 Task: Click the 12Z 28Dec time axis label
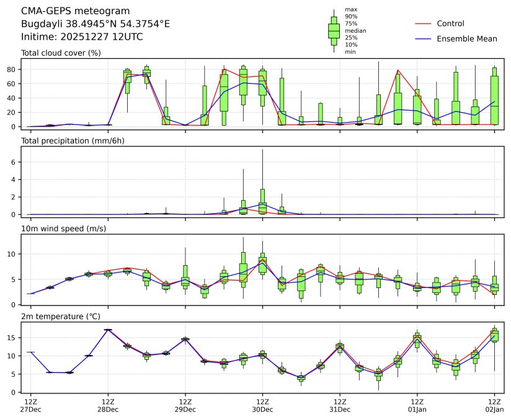[108, 406]
